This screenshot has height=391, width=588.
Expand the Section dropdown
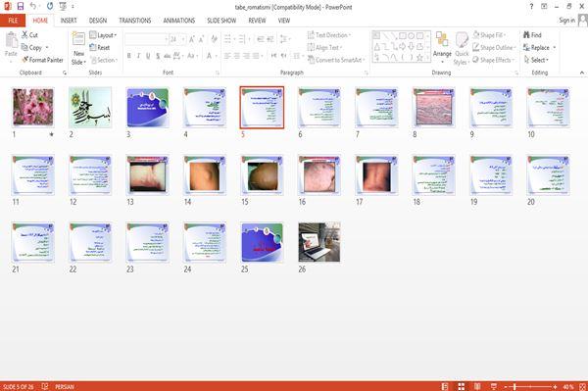click(x=104, y=60)
